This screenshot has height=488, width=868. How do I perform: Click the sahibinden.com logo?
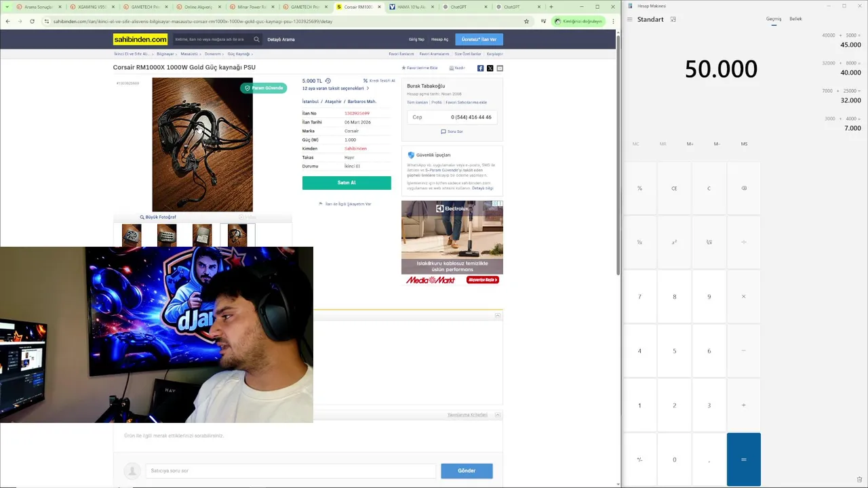click(140, 39)
